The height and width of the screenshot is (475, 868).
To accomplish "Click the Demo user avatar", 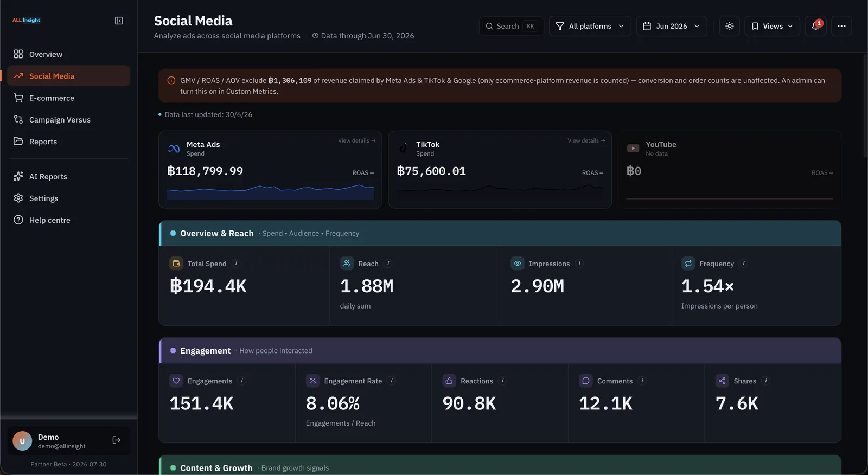I will [x=22, y=441].
